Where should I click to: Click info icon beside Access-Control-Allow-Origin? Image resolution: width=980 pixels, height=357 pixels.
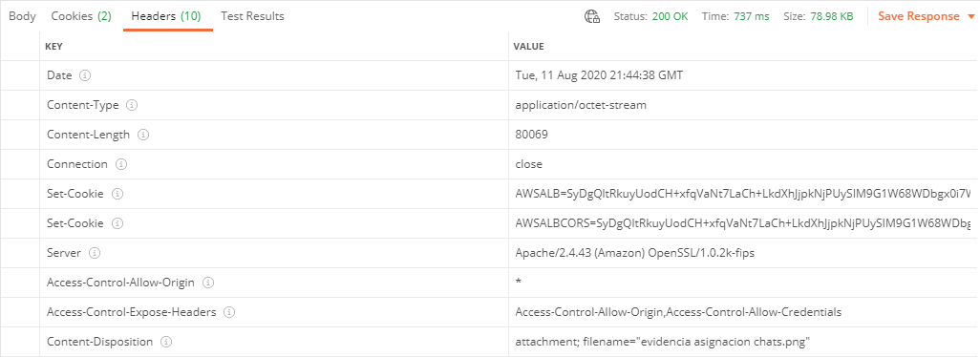point(208,283)
